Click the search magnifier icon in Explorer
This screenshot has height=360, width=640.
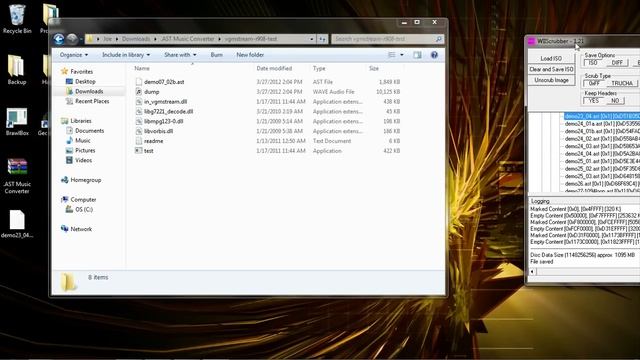coord(439,39)
